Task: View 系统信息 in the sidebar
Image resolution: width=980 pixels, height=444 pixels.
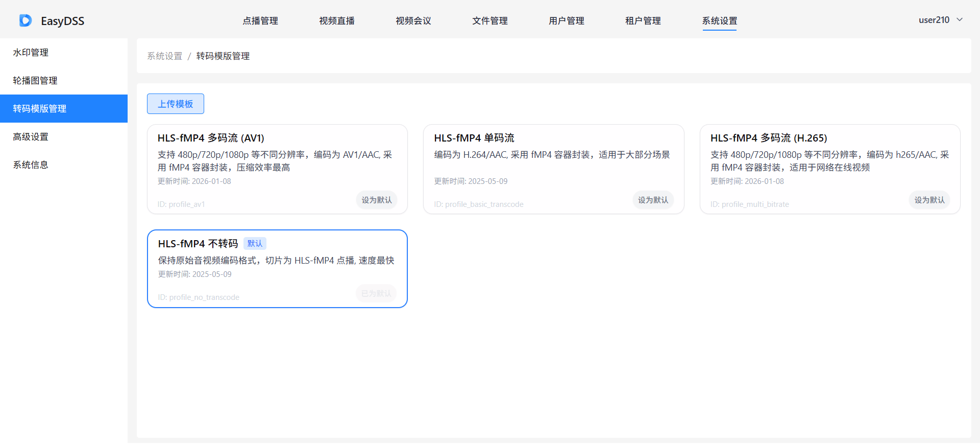Action: [x=31, y=165]
